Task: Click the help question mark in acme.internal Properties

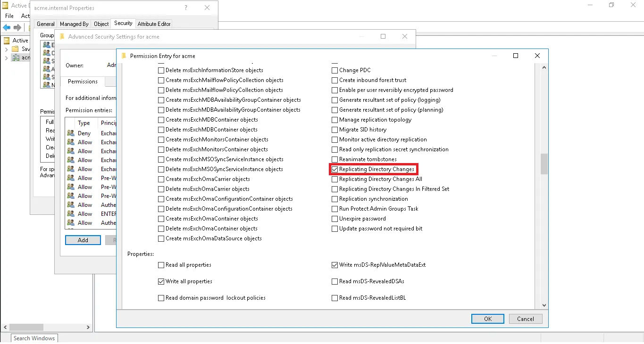Action: click(x=186, y=8)
